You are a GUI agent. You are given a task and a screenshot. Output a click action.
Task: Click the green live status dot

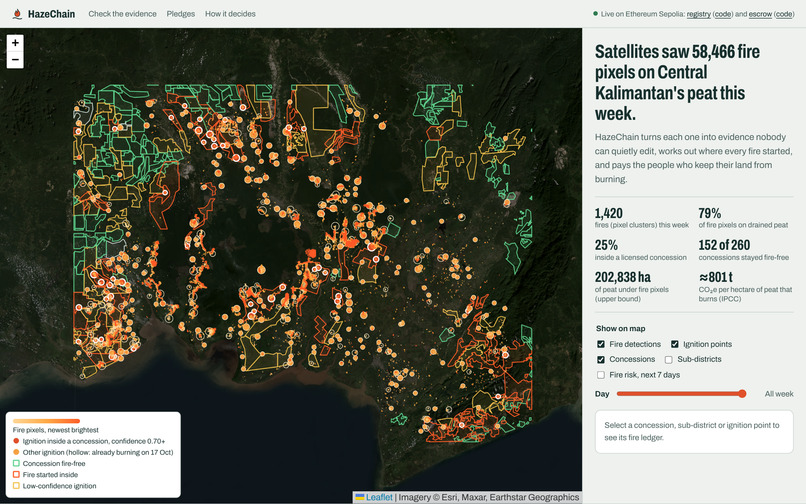(x=595, y=14)
